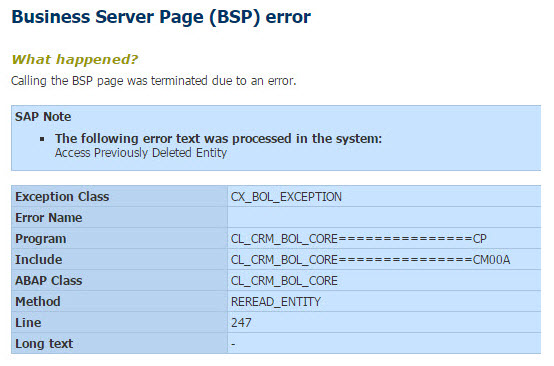Click the 'Method' row label
The width and height of the screenshot is (554, 366).
tap(38, 302)
